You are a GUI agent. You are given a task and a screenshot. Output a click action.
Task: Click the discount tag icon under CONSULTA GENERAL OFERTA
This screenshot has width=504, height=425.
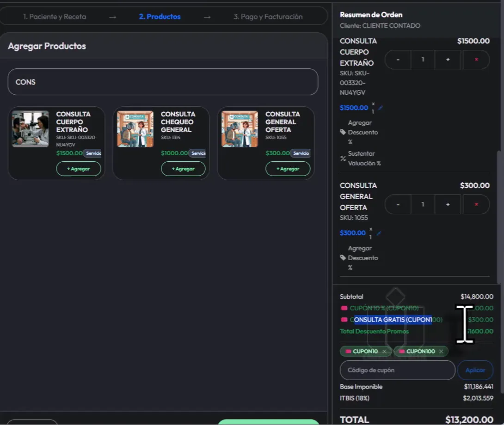tap(343, 258)
